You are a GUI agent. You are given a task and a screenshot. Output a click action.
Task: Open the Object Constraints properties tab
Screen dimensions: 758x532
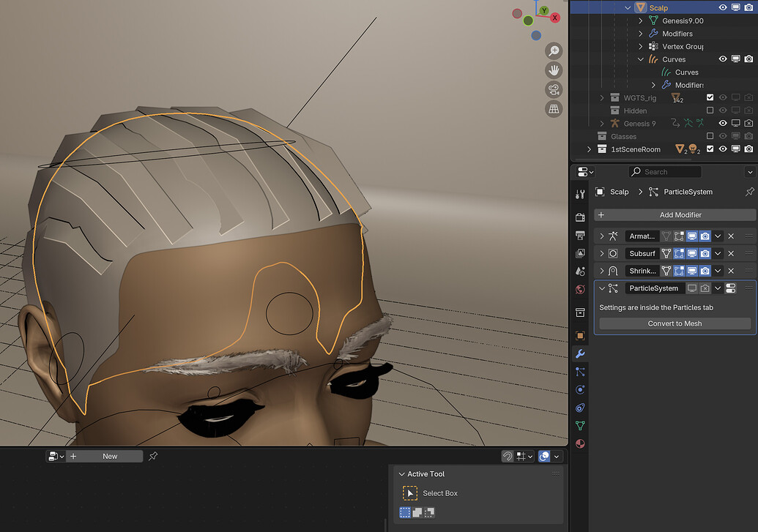(580, 408)
